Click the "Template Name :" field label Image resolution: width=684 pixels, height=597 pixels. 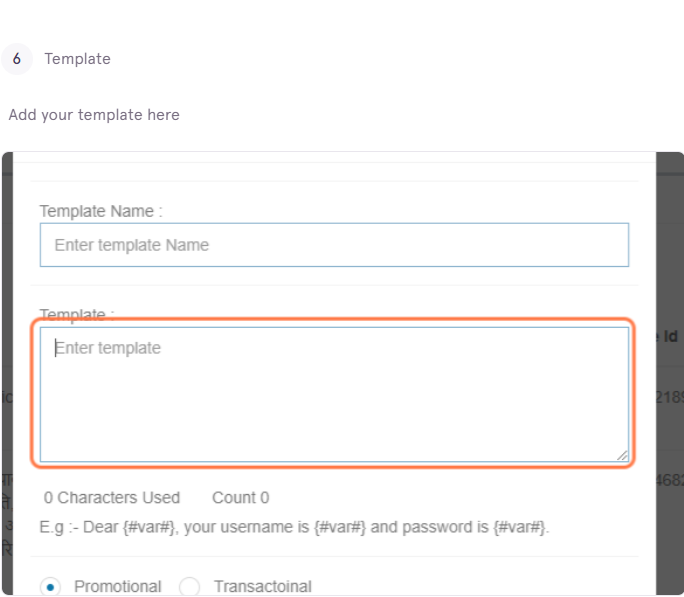point(101,211)
